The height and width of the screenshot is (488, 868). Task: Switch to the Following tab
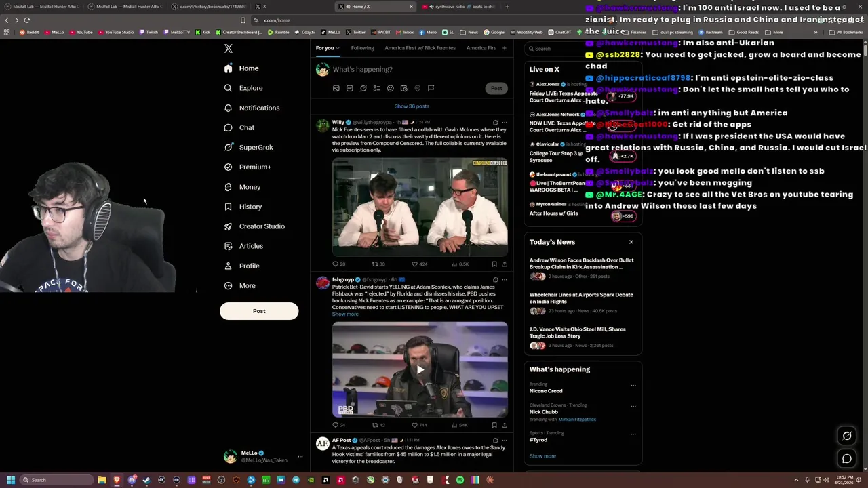click(362, 48)
